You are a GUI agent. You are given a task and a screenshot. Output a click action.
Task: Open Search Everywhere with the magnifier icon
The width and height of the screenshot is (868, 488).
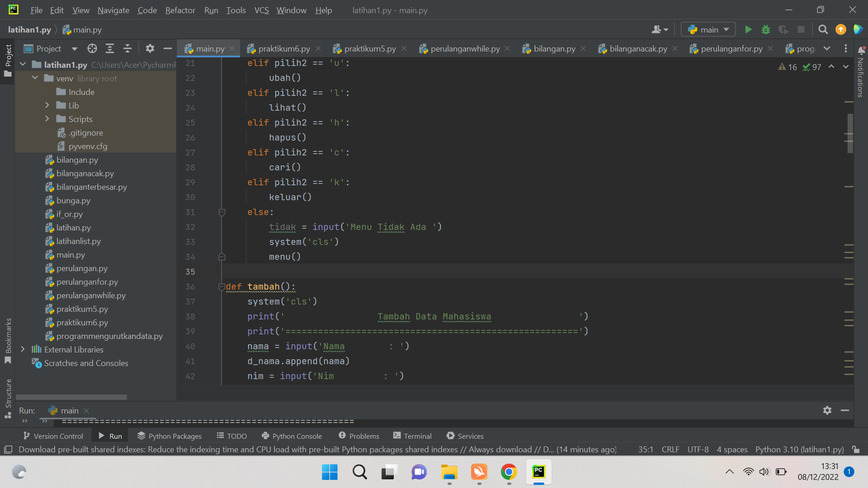823,29
